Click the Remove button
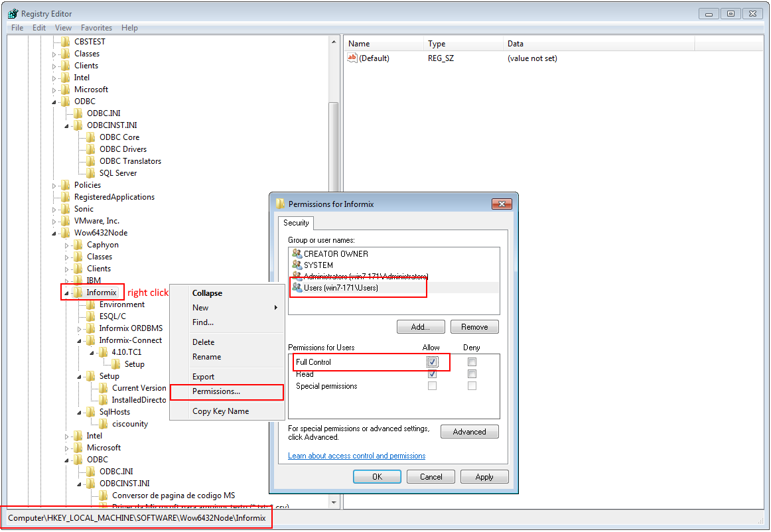The height and width of the screenshot is (532, 771). (x=474, y=327)
